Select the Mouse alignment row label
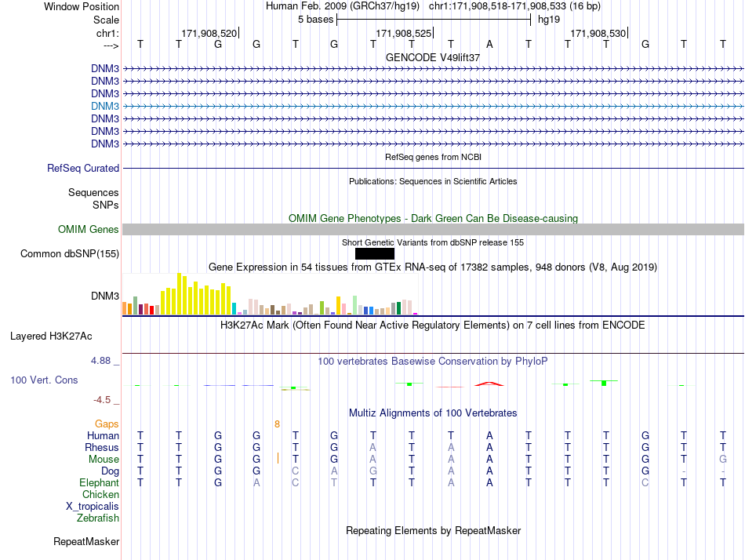 coord(104,460)
